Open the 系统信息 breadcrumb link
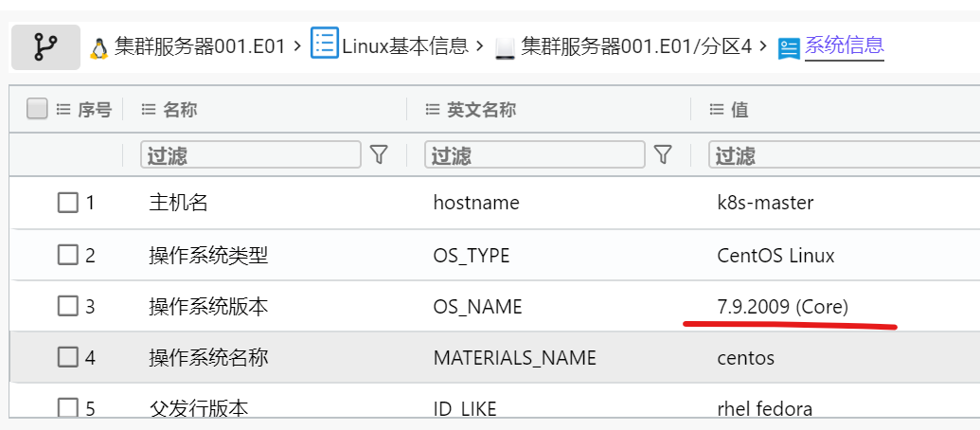Screen dimensions: 980x430 click(x=845, y=45)
